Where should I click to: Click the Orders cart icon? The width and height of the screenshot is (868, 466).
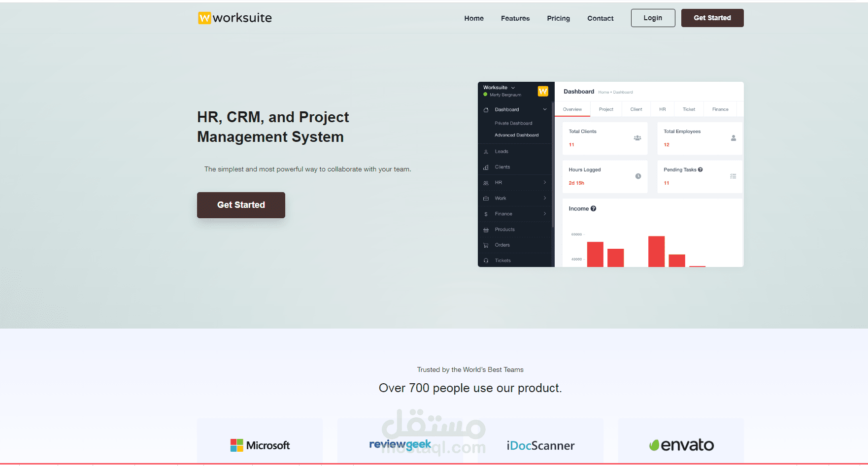486,245
